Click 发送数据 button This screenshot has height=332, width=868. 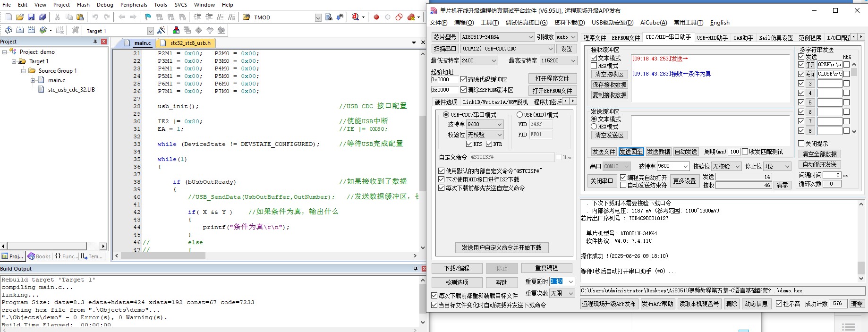point(658,152)
